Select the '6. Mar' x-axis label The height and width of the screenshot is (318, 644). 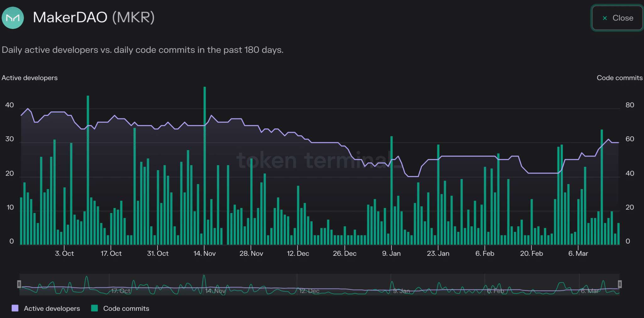[578, 254]
